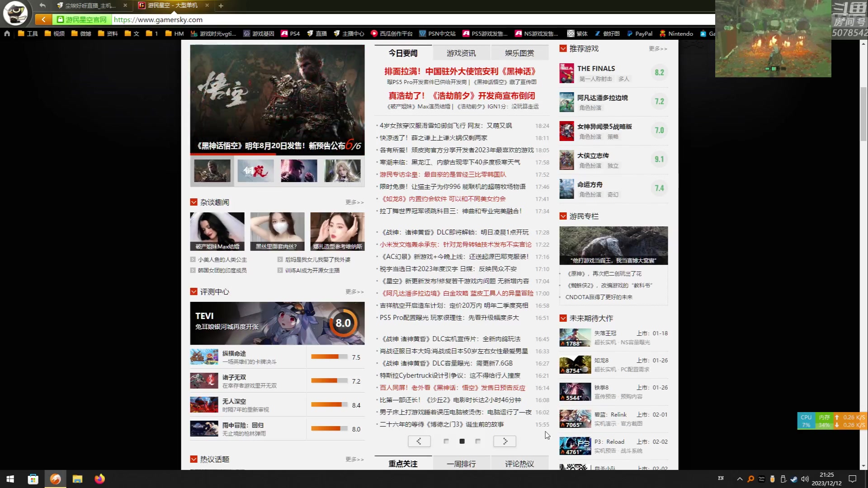Open the bookmarks folder labeled 1
Viewport: 868px width, 488px height.
152,33
